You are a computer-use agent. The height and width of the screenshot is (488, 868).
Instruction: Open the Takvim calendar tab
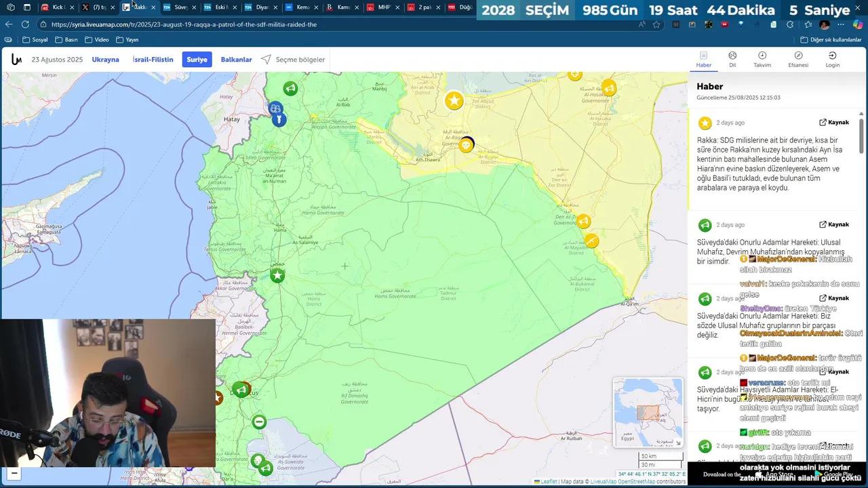click(x=762, y=60)
